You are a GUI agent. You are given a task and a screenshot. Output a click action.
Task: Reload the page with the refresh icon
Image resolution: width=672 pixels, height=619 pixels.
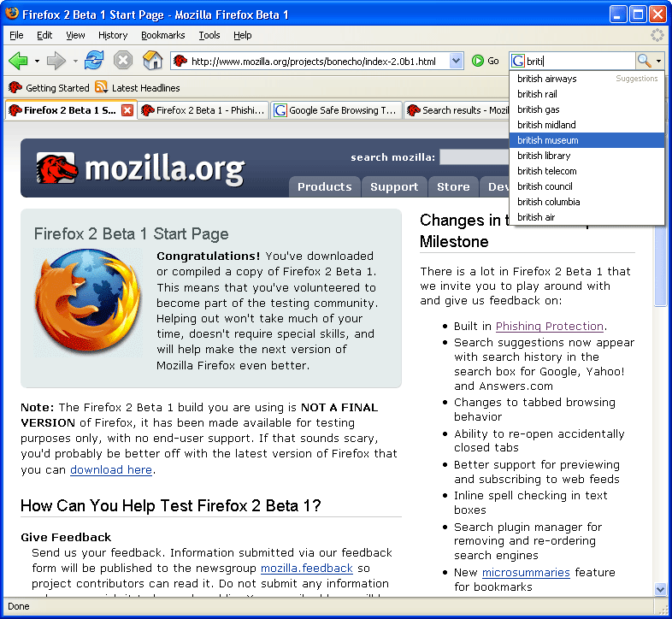[x=94, y=61]
